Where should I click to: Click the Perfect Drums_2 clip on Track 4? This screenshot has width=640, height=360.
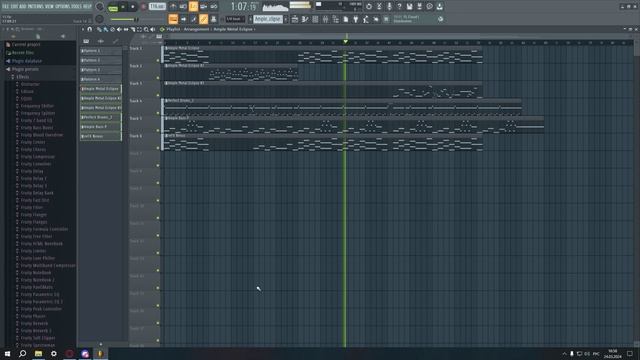pyautogui.click(x=342, y=107)
